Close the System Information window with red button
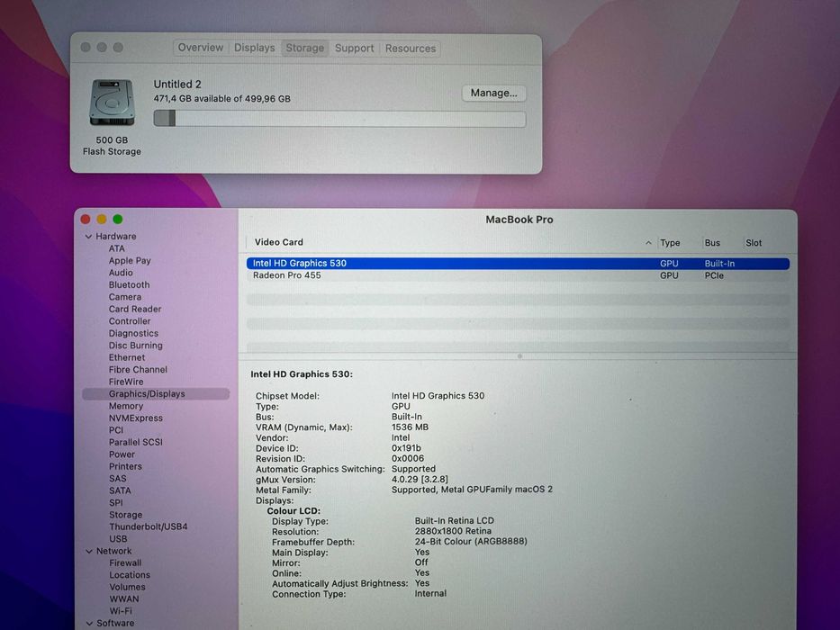The image size is (840, 630). click(86, 219)
